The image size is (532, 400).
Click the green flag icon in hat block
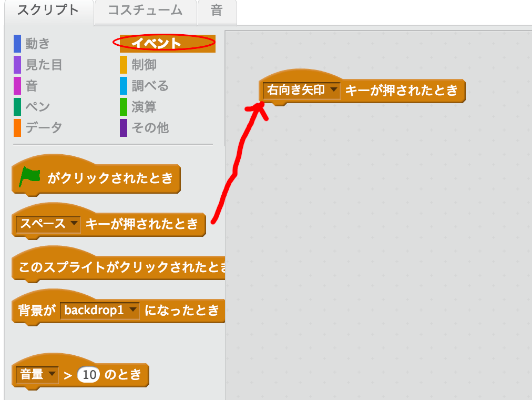coord(29,176)
